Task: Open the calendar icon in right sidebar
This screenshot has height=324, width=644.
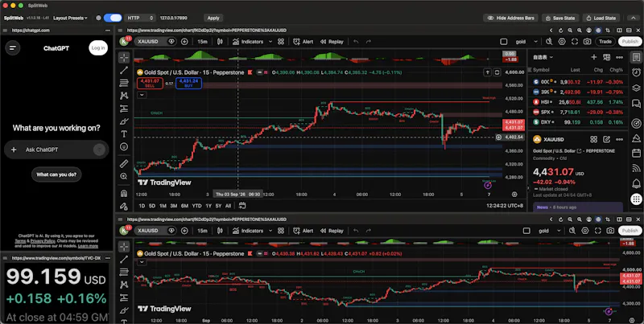Action: pyautogui.click(x=636, y=153)
